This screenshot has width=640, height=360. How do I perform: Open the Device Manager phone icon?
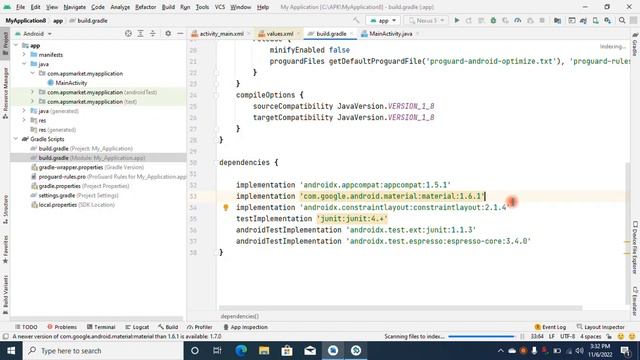coord(596,20)
